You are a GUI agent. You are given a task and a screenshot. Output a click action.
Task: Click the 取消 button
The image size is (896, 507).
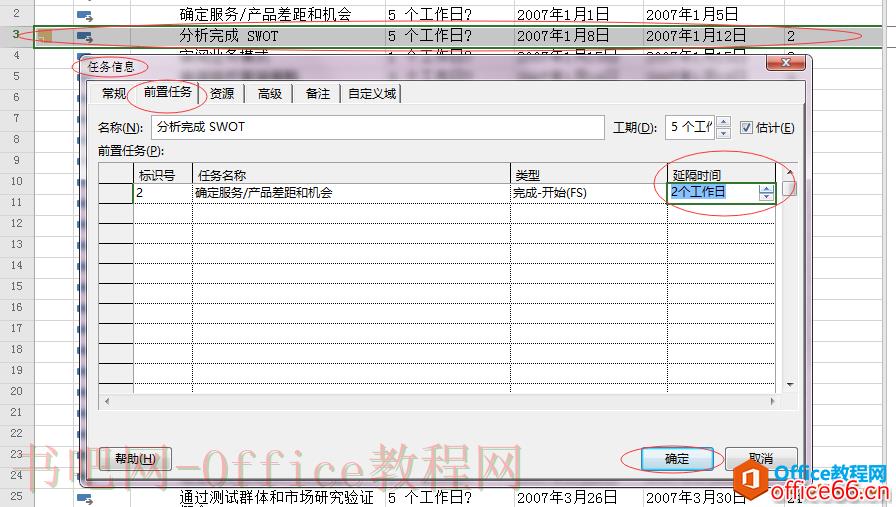tap(761, 458)
